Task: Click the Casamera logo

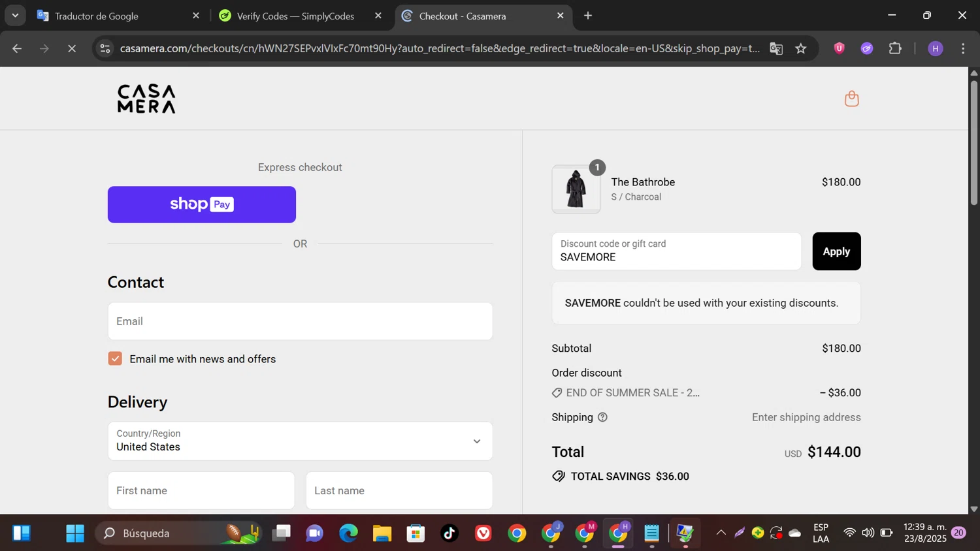Action: [146, 99]
